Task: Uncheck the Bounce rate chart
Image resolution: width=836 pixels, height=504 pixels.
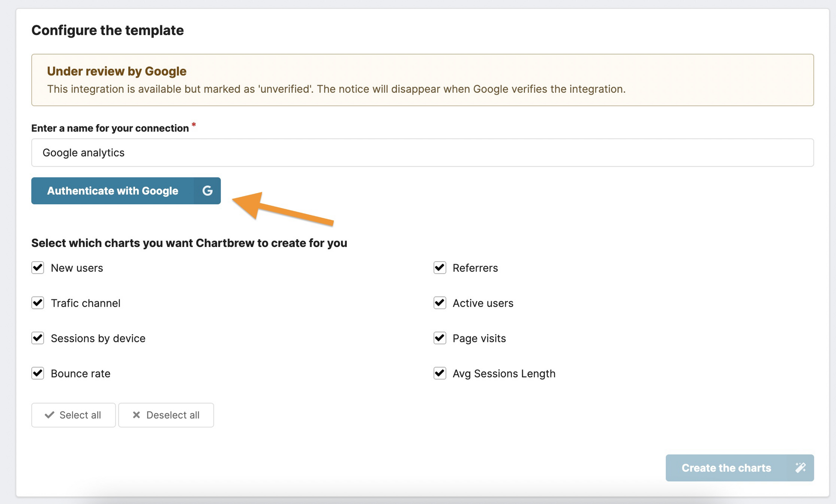Action: click(38, 373)
